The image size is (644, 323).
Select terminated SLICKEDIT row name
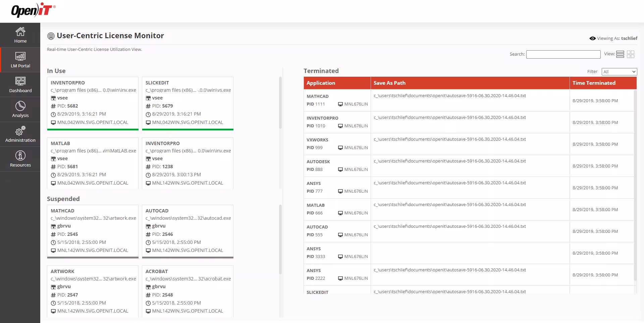(x=317, y=292)
